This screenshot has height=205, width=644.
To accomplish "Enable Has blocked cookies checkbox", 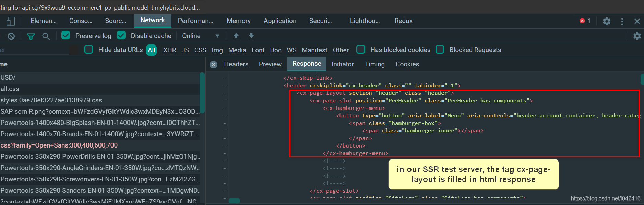I will [361, 50].
